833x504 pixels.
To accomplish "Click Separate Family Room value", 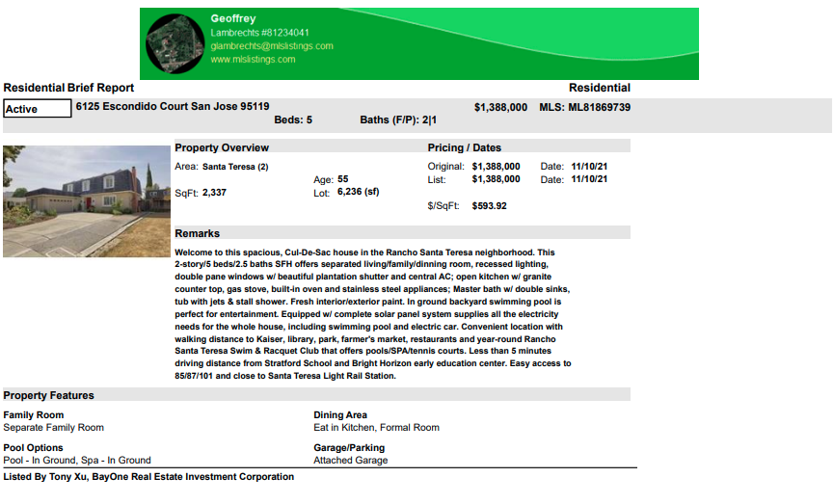I will click(x=54, y=428).
